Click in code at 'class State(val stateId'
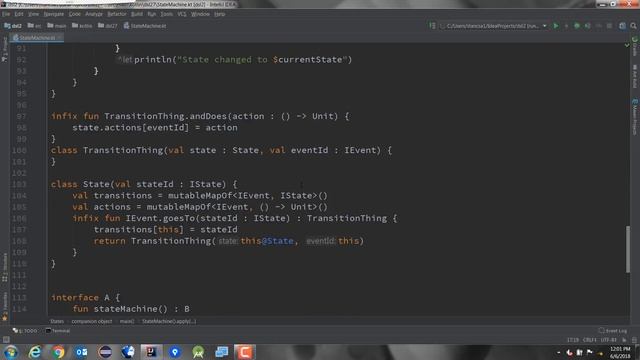 pos(112,184)
